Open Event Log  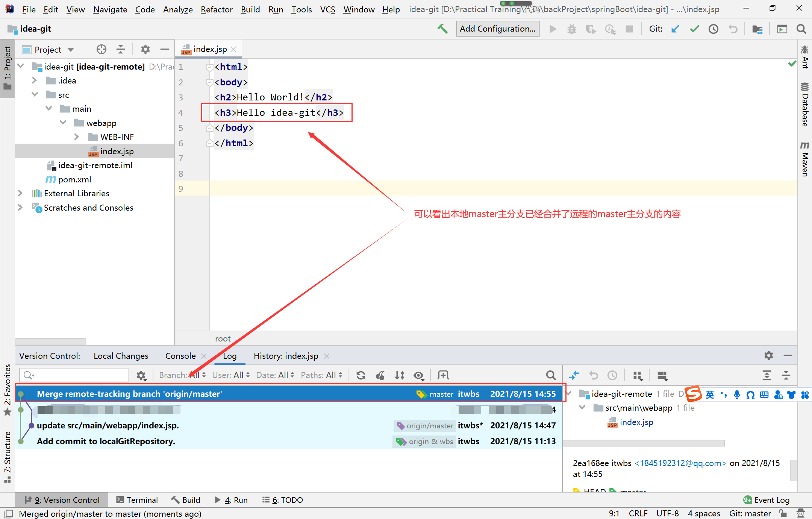(767, 500)
